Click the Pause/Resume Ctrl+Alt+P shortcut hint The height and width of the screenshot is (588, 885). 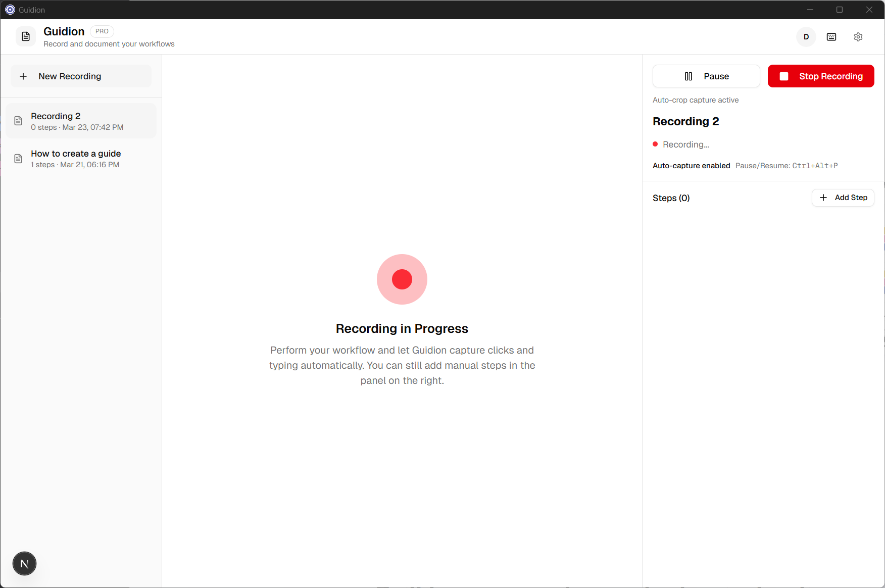786,166
